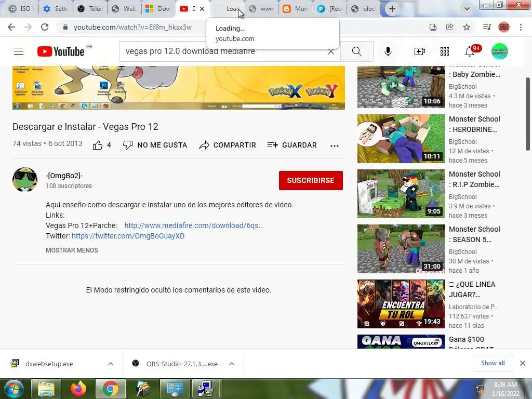
Task: Clear the search box with the X
Action: tap(331, 51)
